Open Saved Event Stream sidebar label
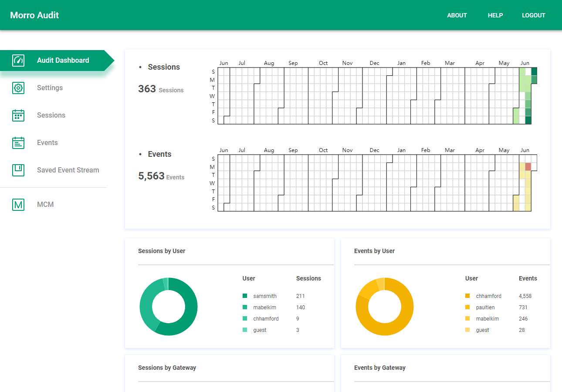This screenshot has width=562, height=392. pyautogui.click(x=68, y=170)
